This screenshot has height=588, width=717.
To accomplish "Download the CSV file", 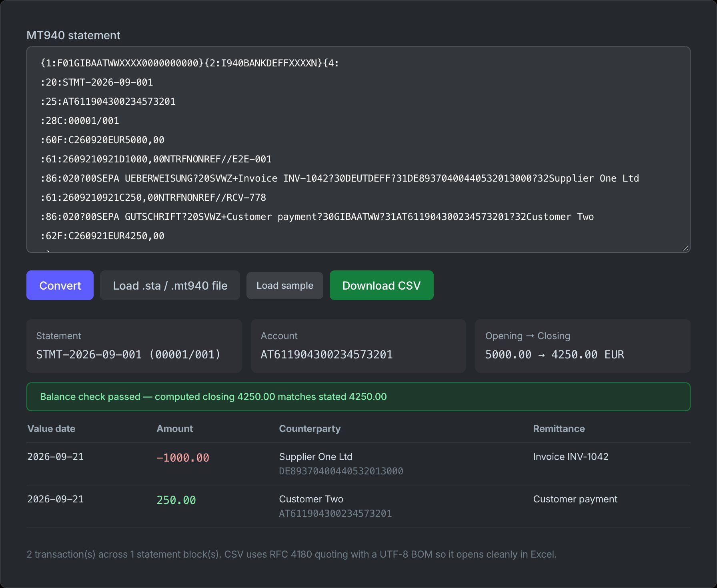I will tap(381, 285).
